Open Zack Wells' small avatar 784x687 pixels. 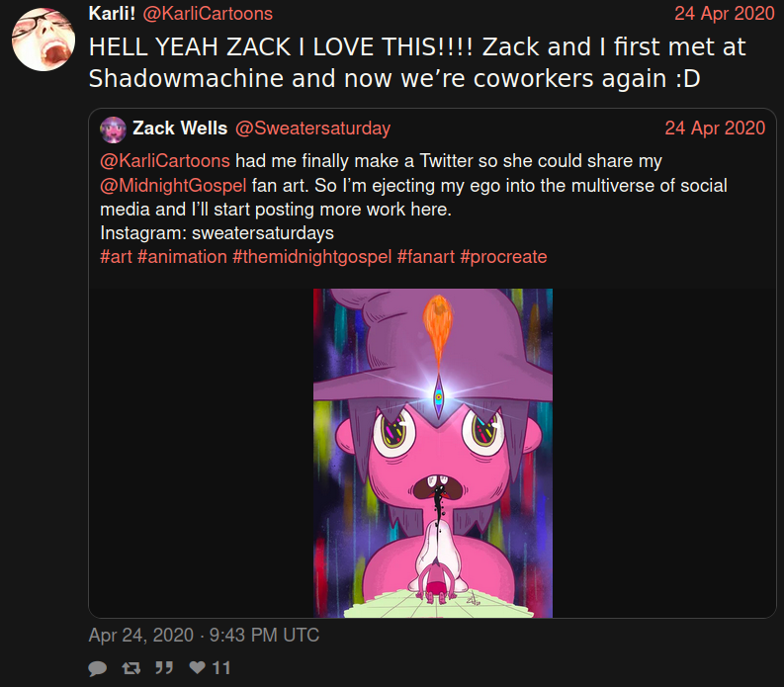tap(113, 129)
